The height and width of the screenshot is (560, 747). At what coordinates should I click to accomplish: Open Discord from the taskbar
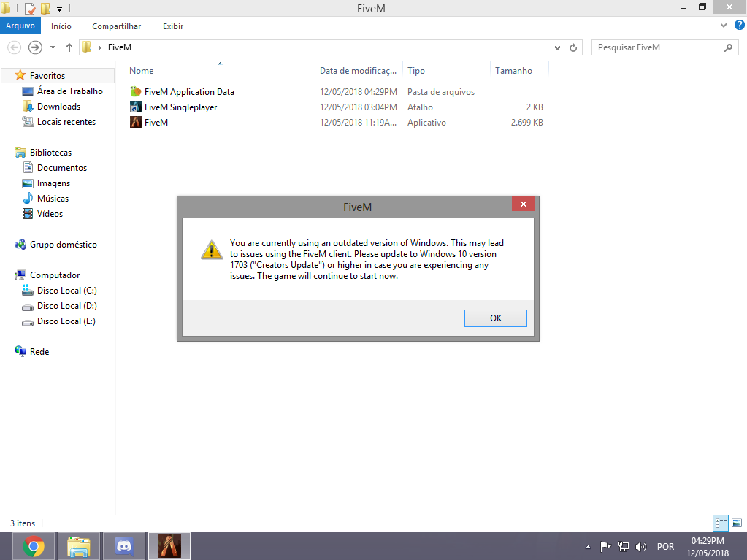(x=124, y=546)
